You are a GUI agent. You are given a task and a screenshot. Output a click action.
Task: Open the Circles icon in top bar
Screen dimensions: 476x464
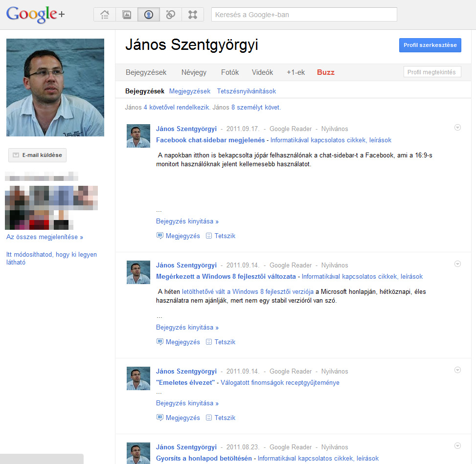171,15
